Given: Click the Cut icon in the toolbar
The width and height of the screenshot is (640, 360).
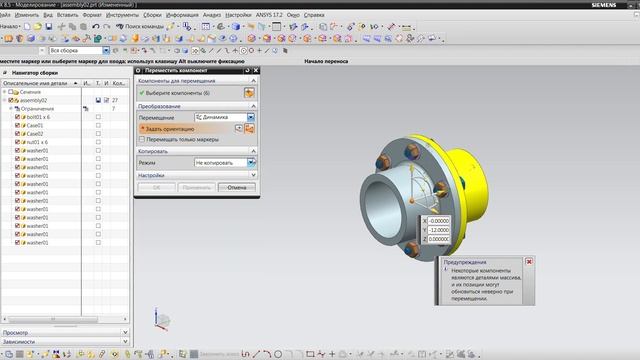Looking at the screenshot, I should [62, 27].
